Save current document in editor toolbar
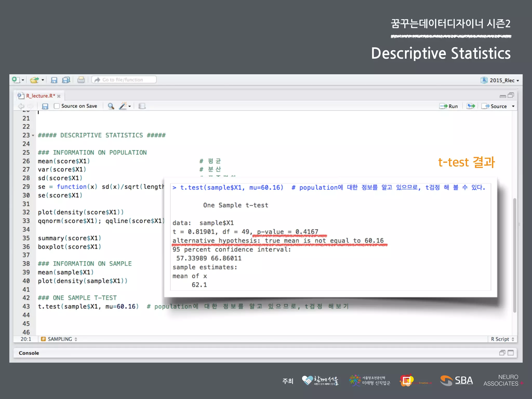 [x=45, y=106]
